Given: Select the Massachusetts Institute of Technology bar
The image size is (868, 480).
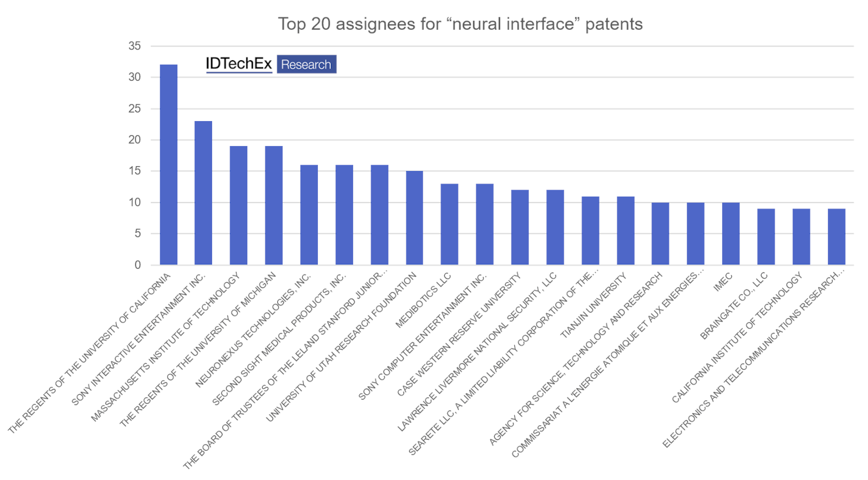Looking at the screenshot, I should (x=239, y=205).
